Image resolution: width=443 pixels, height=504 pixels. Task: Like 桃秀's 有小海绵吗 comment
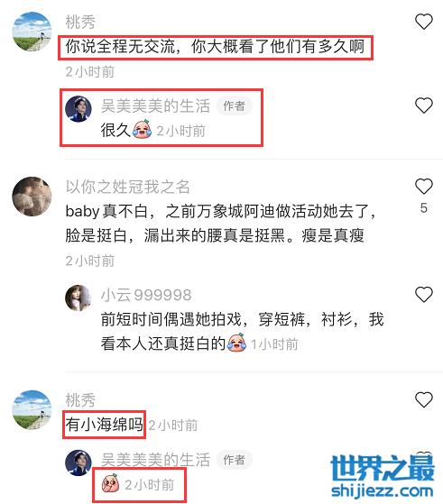coord(424,399)
